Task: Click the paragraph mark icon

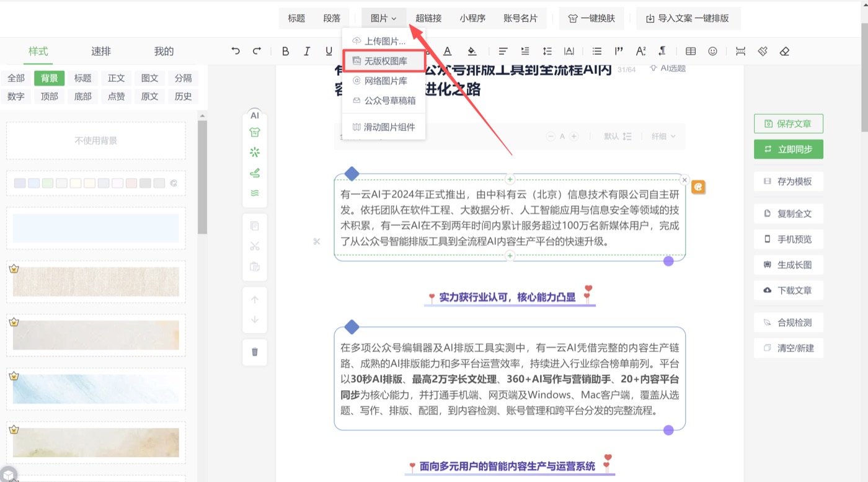Action: [x=663, y=51]
